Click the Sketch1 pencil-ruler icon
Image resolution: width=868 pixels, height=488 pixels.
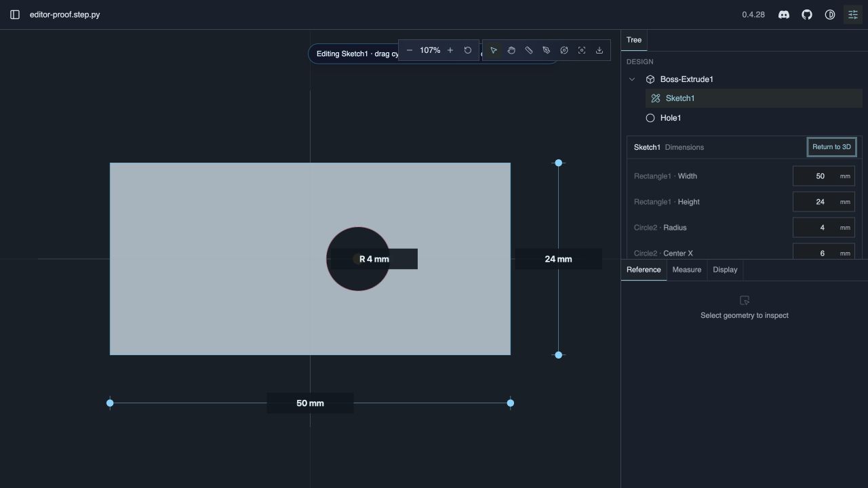656,98
